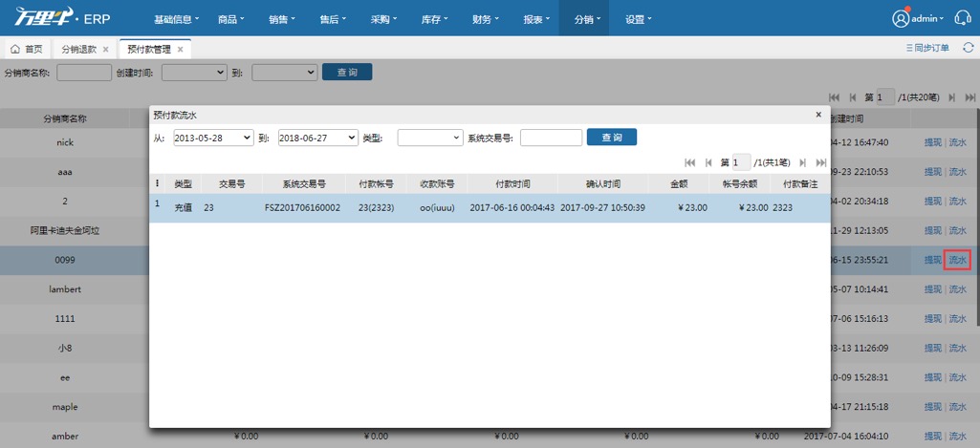980x448 pixels.
Task: Click the 金额 column header
Action: tap(678, 184)
